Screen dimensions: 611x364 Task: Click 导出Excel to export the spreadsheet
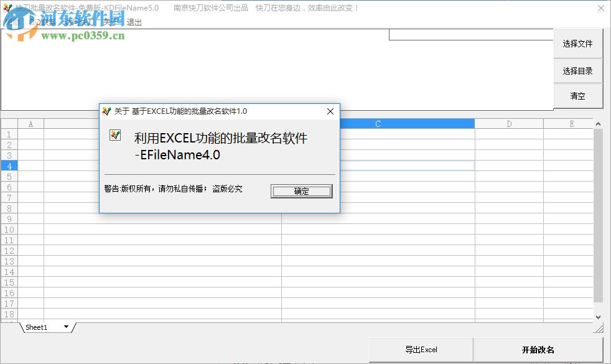click(x=421, y=349)
